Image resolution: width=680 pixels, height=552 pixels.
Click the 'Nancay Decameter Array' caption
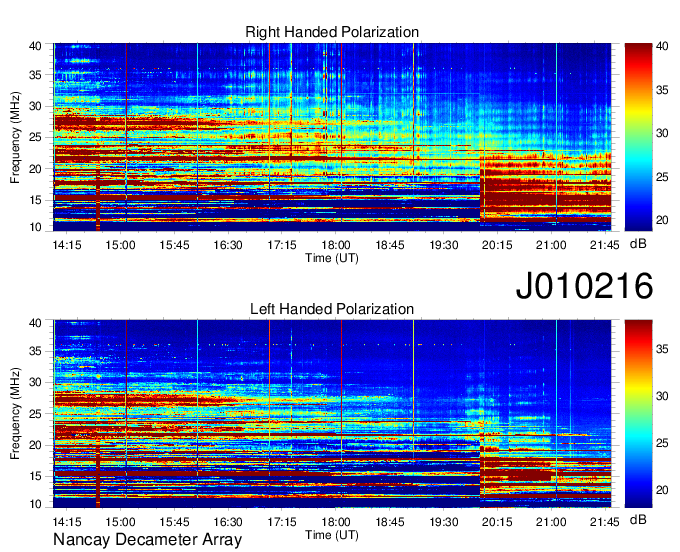click(147, 539)
